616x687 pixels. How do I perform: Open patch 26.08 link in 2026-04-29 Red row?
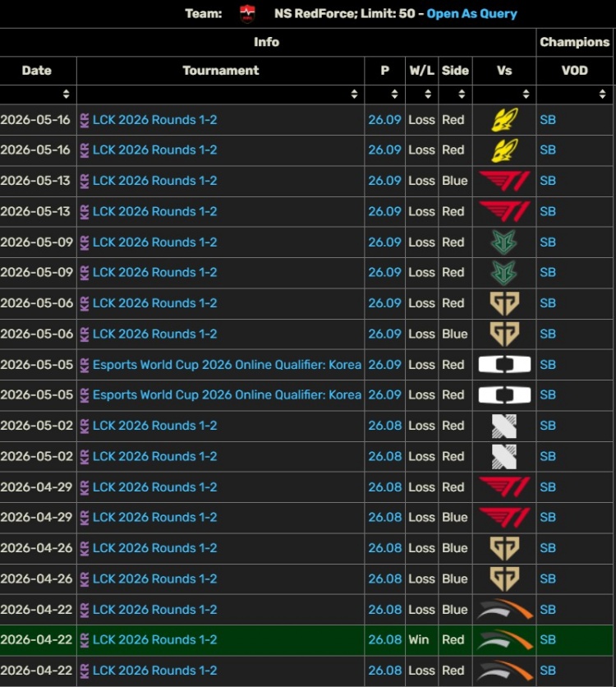pos(384,487)
